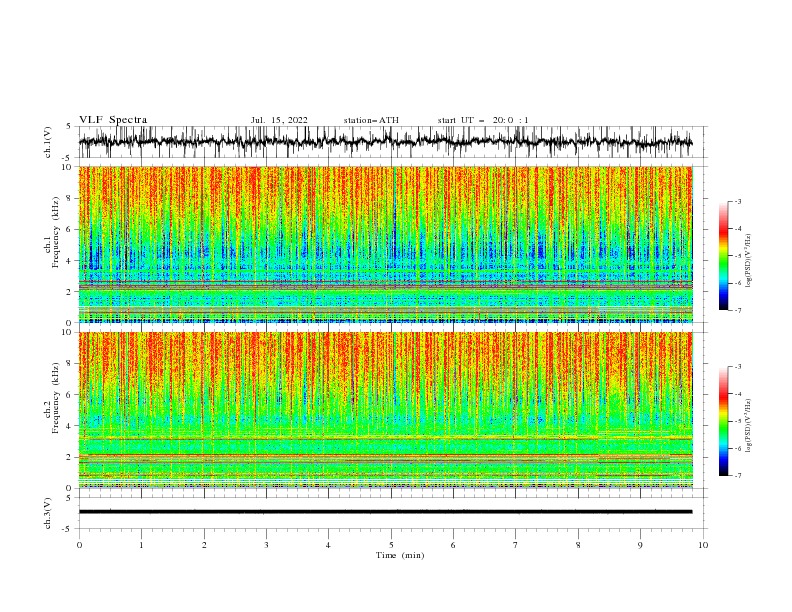Click the time axis tick label '10'
The width and height of the screenshot is (792, 612).
pos(703,545)
